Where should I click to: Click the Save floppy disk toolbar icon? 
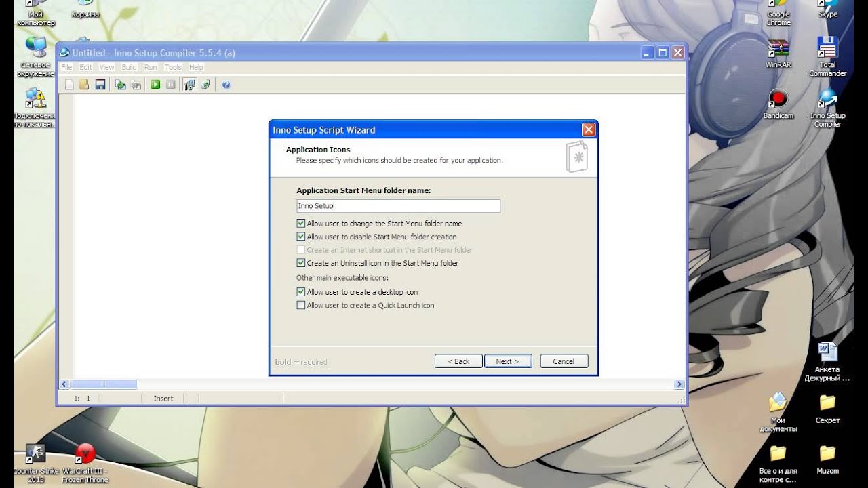click(x=100, y=85)
